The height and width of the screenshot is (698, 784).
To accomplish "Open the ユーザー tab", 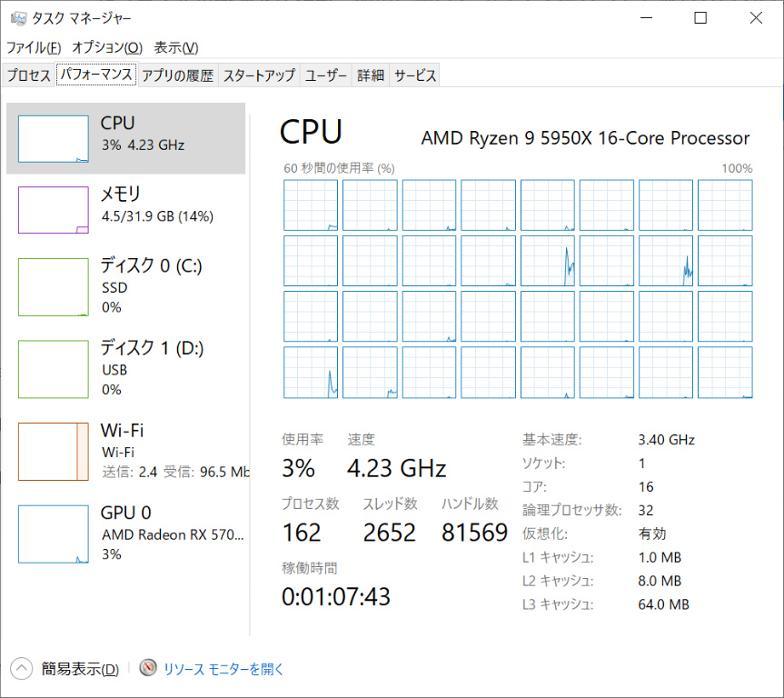I will [x=326, y=75].
